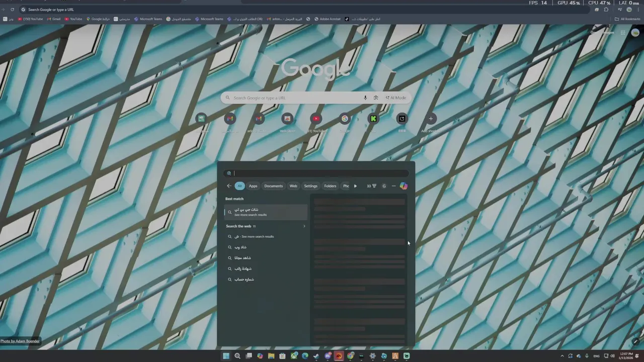The width and height of the screenshot is (644, 362).
Task: Select the 'شاهد مجانا' web suggestion
Action: 266,258
